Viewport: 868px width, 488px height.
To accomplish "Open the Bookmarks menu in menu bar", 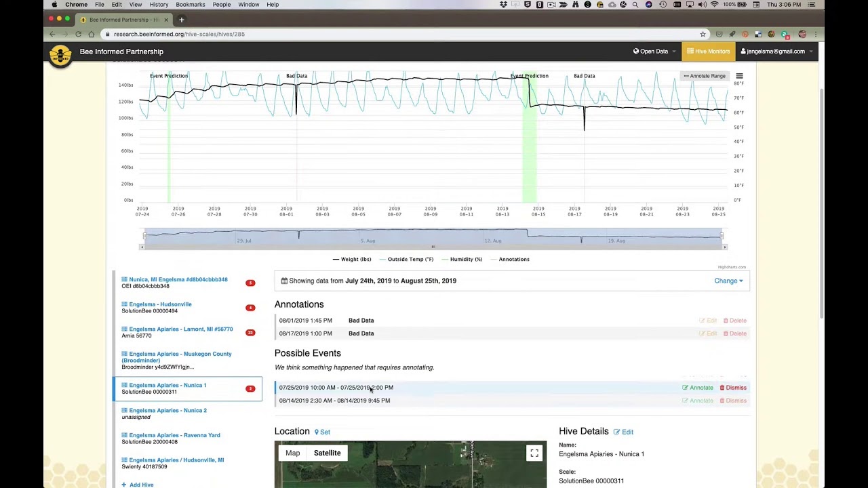I will tap(190, 5).
